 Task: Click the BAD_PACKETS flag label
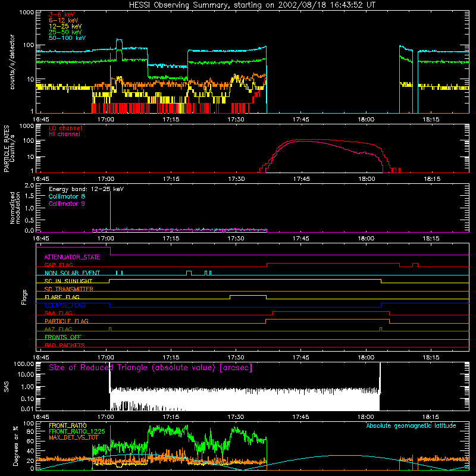[65, 345]
